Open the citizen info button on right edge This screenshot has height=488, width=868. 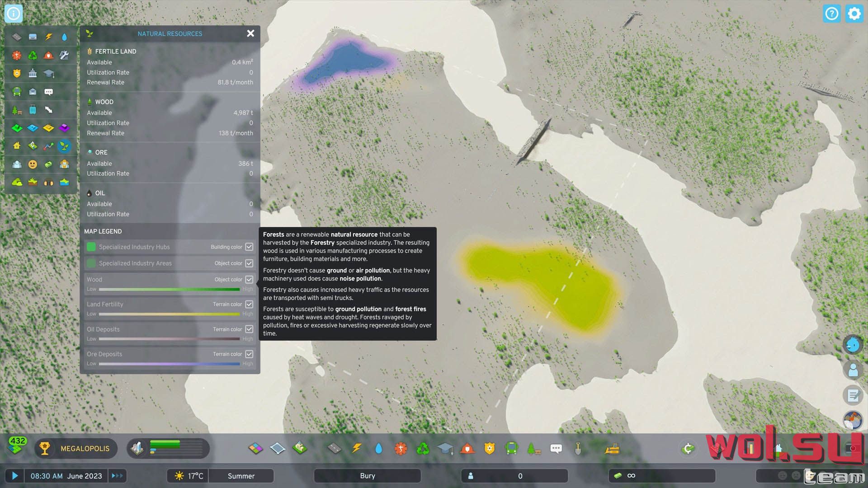[853, 370]
